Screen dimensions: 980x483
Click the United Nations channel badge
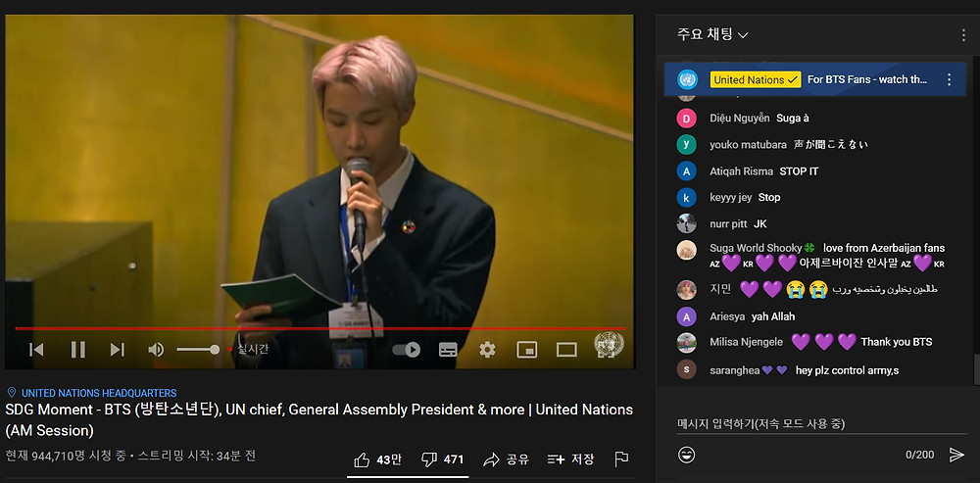(x=756, y=80)
